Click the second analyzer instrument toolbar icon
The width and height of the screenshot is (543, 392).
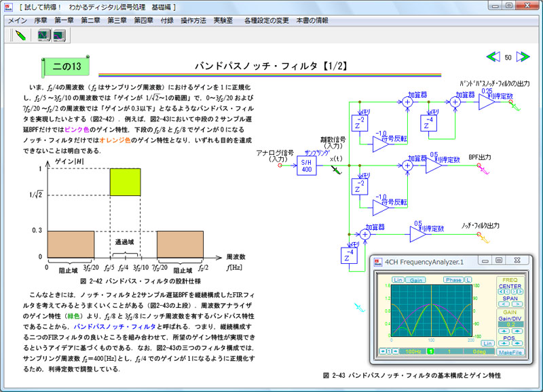tap(59, 34)
